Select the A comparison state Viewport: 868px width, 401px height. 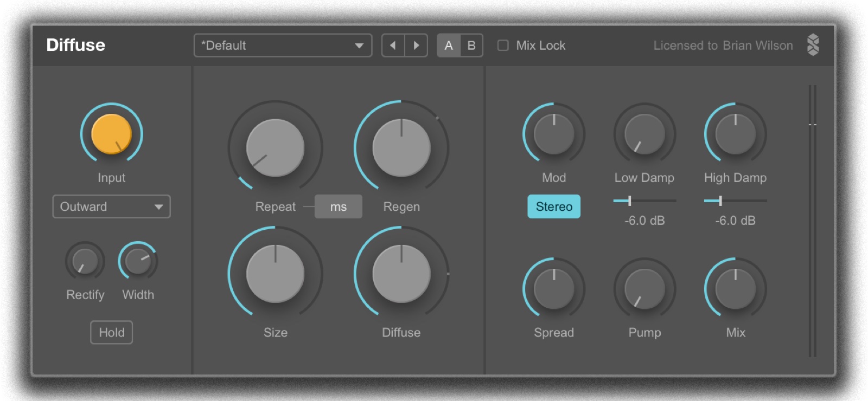point(449,46)
